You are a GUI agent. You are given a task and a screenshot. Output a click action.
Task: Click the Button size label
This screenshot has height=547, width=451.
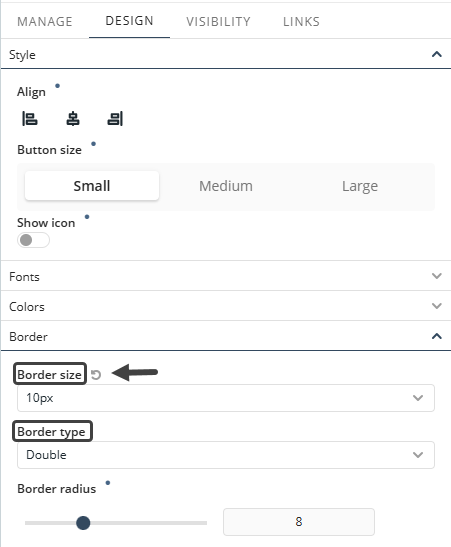50,150
